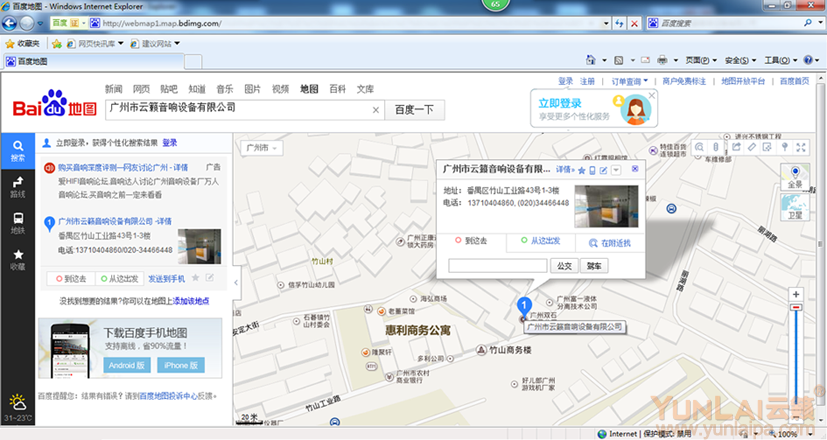
Task: Open the address bar history dropdown arrow
Action: tap(605, 23)
